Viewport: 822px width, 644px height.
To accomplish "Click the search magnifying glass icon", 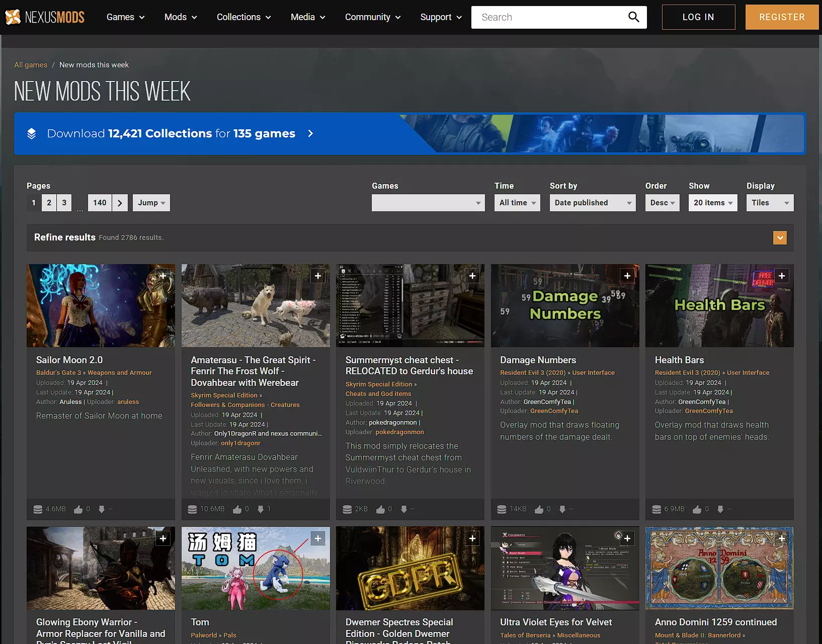I will tap(633, 17).
